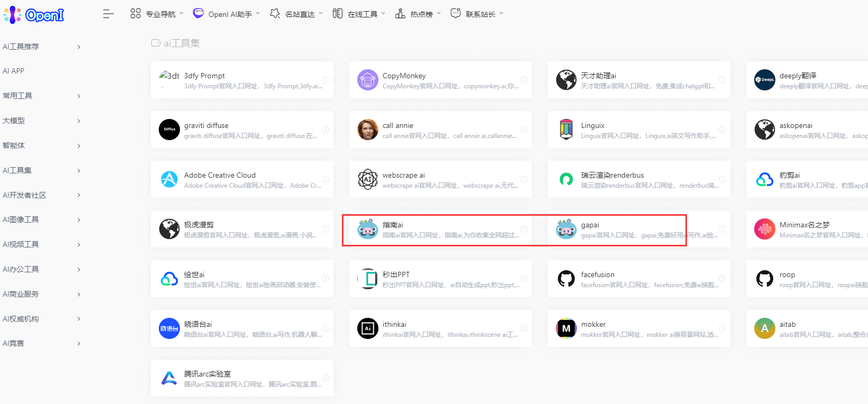Click the mokker M icon
Screen dimensions: 868x404
tap(566, 328)
